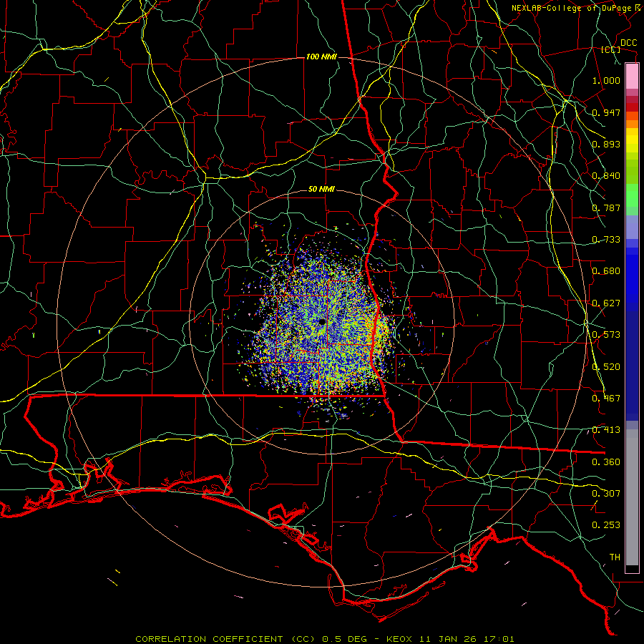Click the 0.680 scale value

pyautogui.click(x=606, y=271)
